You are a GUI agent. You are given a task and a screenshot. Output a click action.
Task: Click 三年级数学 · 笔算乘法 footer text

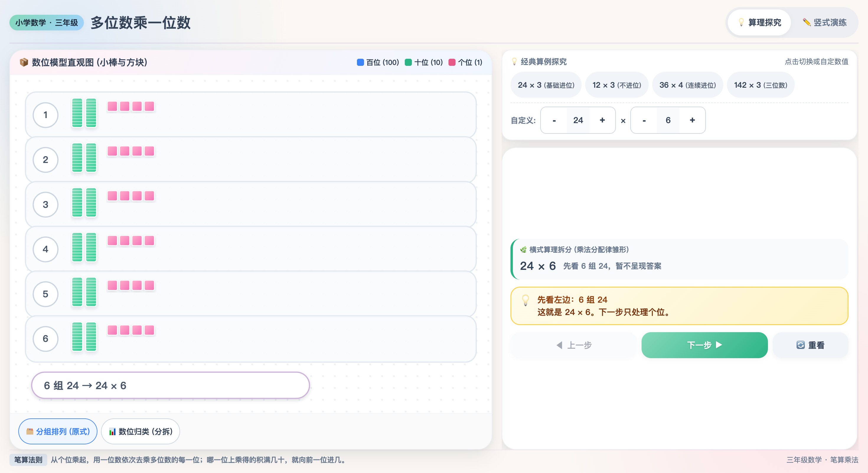point(822,460)
